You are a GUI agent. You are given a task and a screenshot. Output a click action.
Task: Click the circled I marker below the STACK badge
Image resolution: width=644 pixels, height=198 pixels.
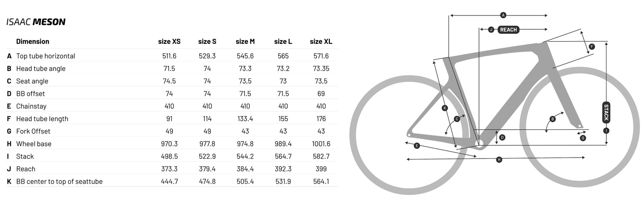[x=606, y=130]
